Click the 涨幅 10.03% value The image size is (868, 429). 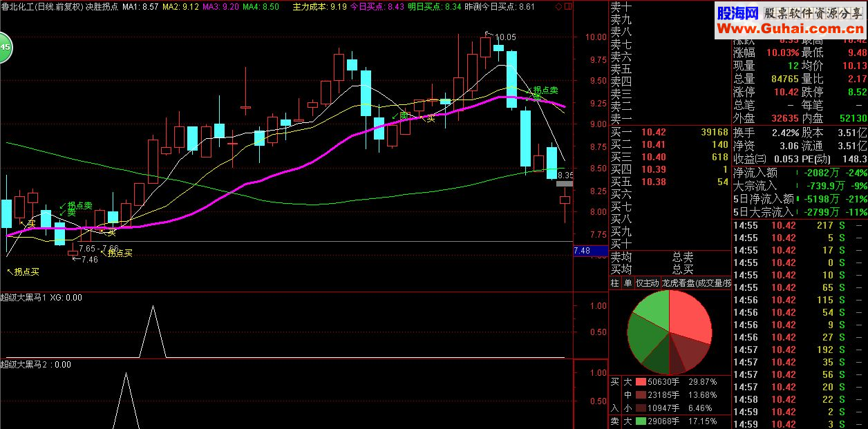pyautogui.click(x=782, y=53)
